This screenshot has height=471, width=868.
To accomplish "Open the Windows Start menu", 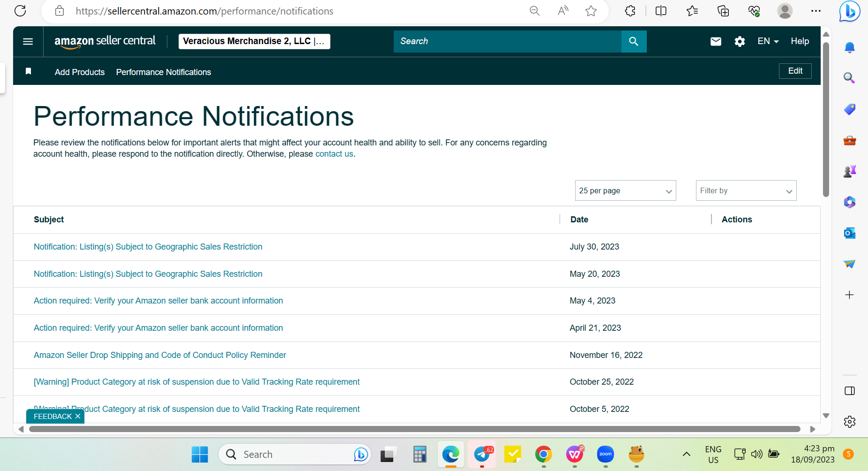I will [x=200, y=454].
